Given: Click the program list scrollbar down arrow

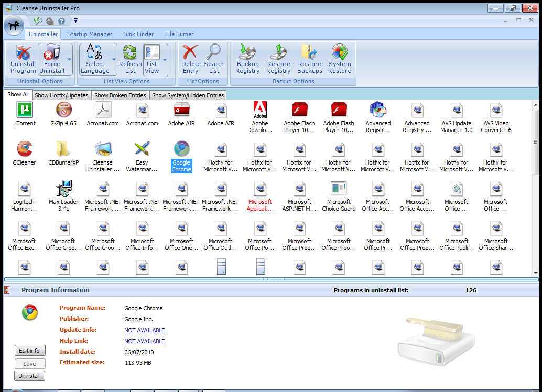Looking at the screenshot, I should [x=535, y=273].
